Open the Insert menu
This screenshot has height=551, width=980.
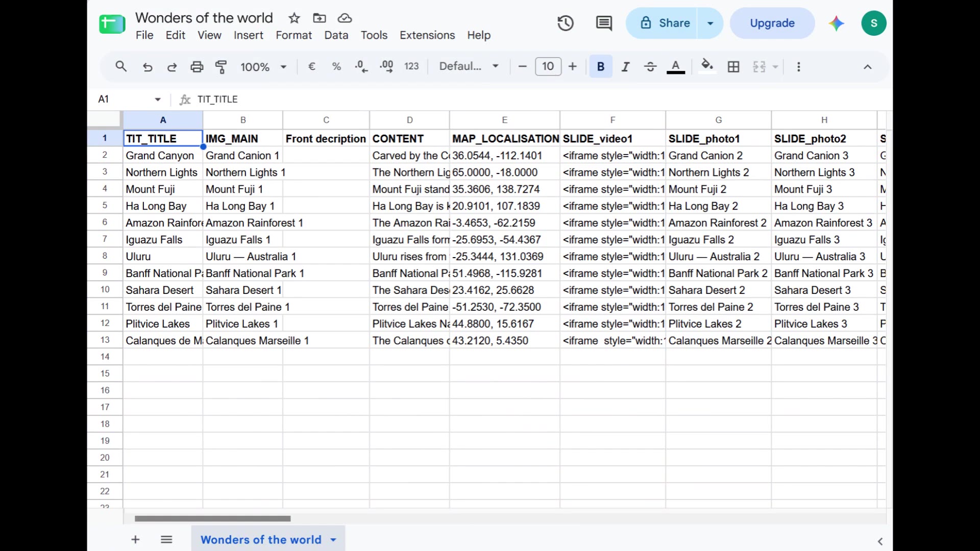coord(249,35)
